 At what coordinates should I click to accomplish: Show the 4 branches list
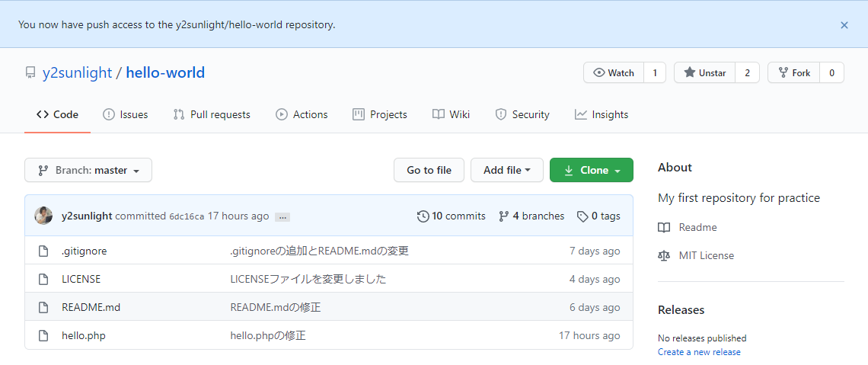coord(531,216)
